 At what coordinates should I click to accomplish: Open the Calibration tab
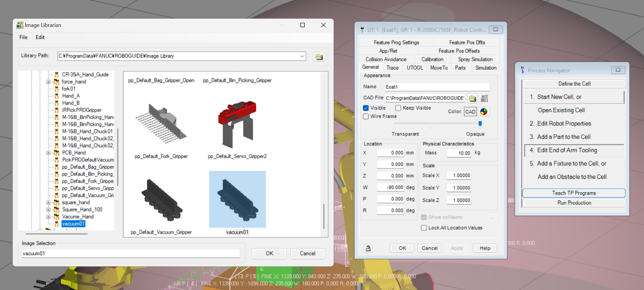(432, 59)
